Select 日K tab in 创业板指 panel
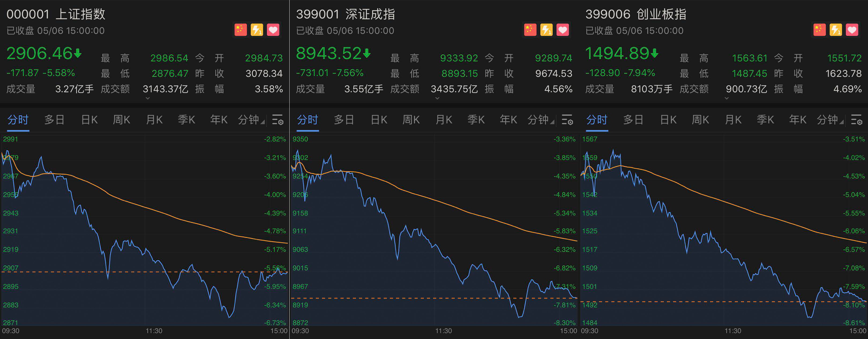 [x=668, y=120]
